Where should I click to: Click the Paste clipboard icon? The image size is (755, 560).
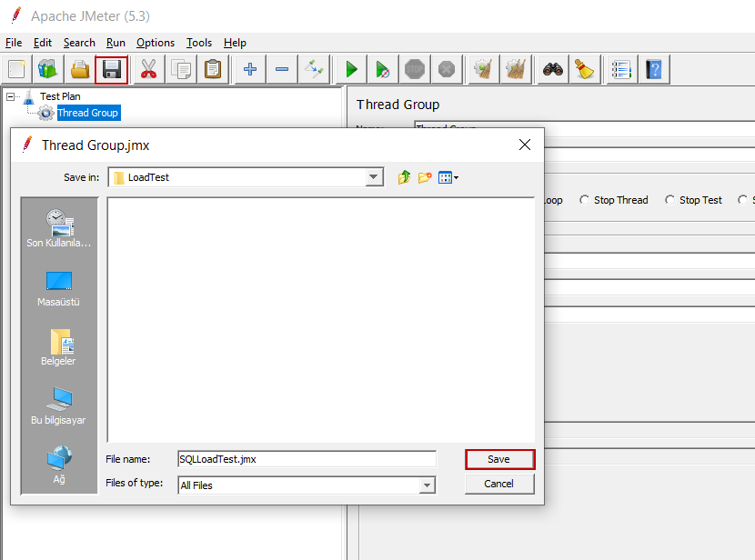coord(213,69)
